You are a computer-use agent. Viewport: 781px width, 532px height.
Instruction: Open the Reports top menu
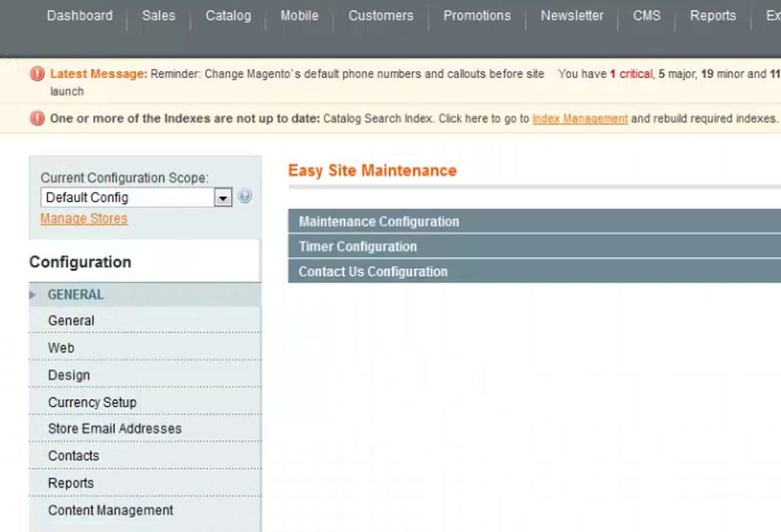pyautogui.click(x=713, y=16)
